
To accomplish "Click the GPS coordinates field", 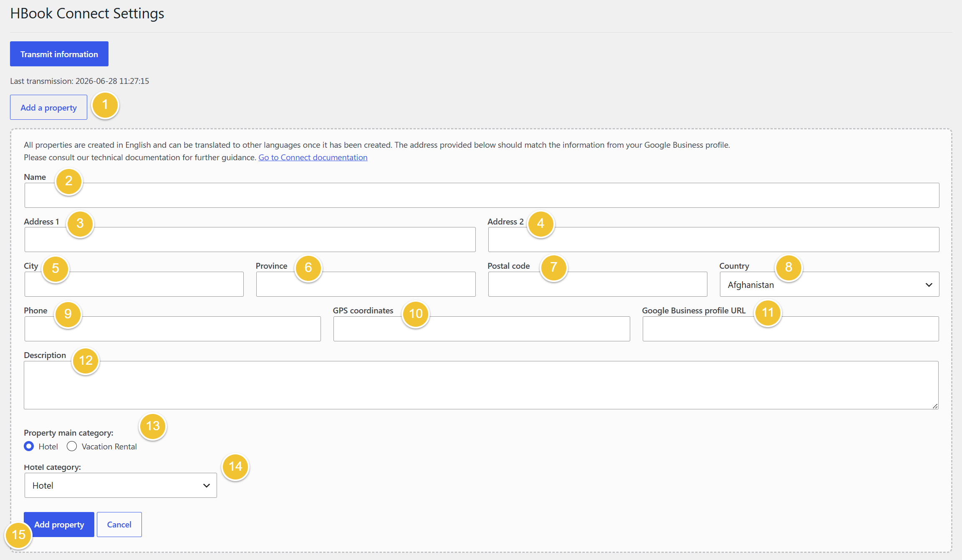I will 482,329.
